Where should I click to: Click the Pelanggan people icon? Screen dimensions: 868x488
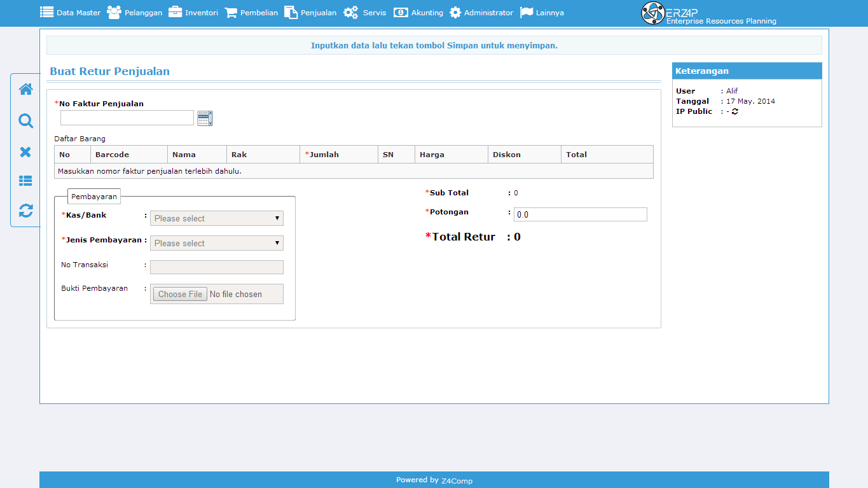click(x=114, y=12)
